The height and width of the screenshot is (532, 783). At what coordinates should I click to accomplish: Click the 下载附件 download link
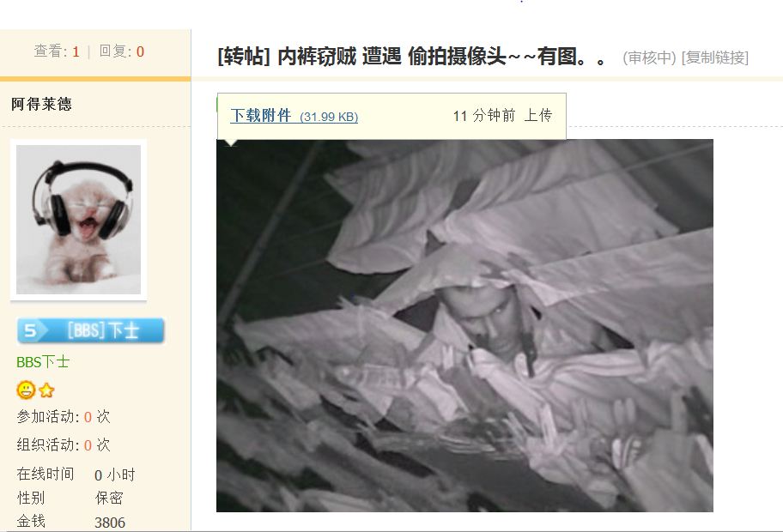click(x=261, y=116)
